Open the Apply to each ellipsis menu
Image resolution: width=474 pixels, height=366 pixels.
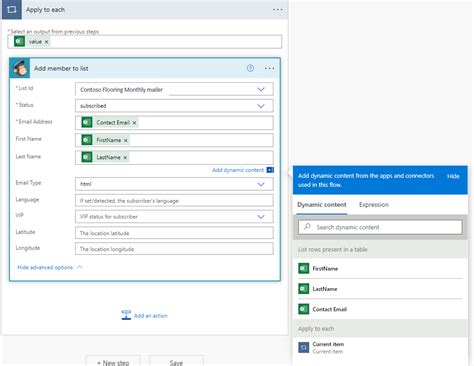click(x=277, y=9)
